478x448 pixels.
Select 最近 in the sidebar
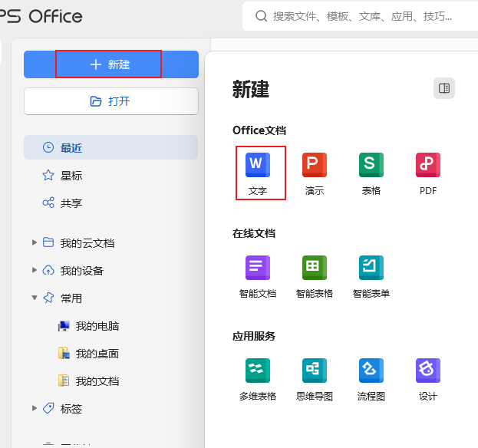coord(111,147)
